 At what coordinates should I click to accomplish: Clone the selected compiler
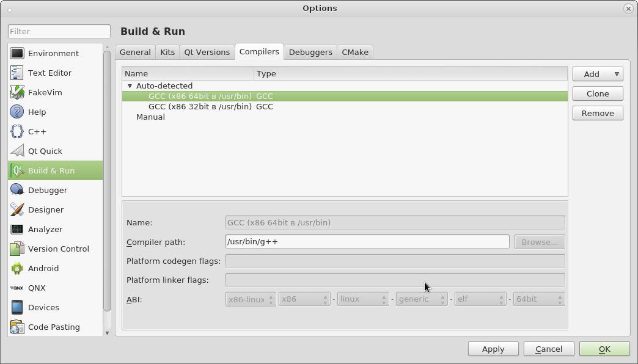(x=598, y=93)
